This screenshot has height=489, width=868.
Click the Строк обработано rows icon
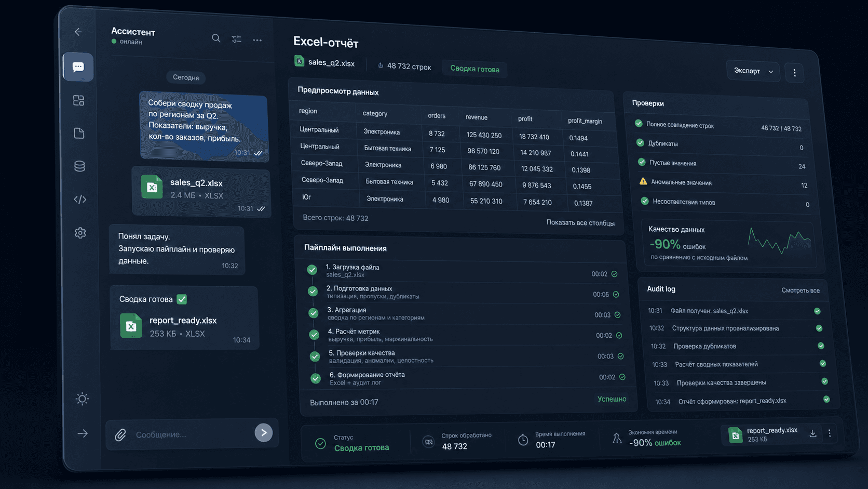pyautogui.click(x=428, y=442)
